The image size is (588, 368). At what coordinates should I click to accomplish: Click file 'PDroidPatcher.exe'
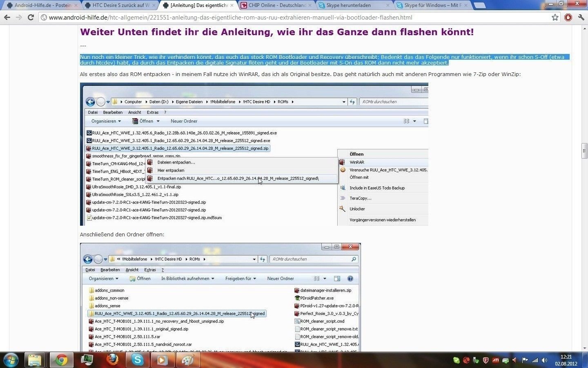(x=314, y=298)
